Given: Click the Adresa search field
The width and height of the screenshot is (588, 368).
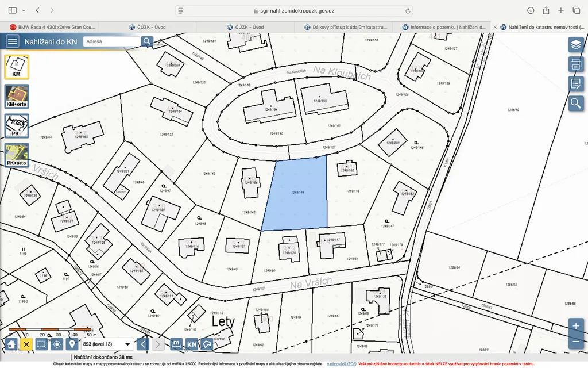Looking at the screenshot, I should pyautogui.click(x=111, y=41).
